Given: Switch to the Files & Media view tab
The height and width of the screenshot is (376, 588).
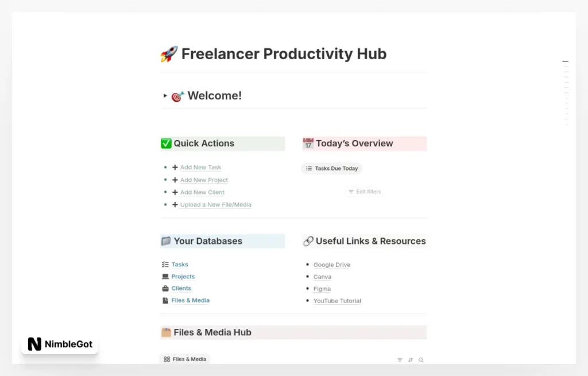Looking at the screenshot, I should [x=184, y=359].
